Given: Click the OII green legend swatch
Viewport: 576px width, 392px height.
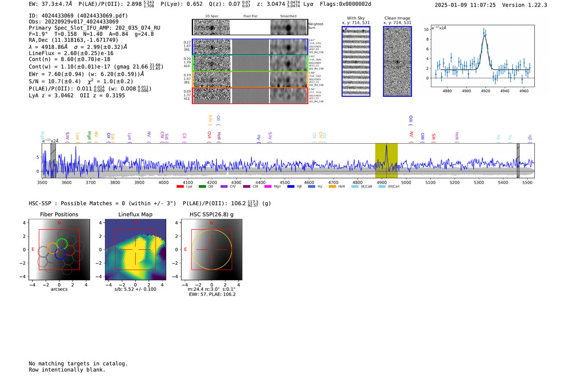Looking at the screenshot, I should pos(202,186).
